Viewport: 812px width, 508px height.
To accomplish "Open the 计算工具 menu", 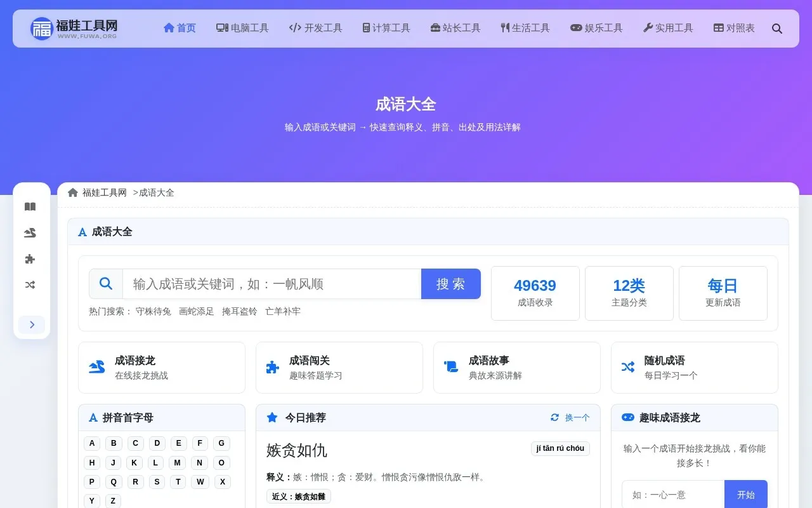I will pos(386,28).
